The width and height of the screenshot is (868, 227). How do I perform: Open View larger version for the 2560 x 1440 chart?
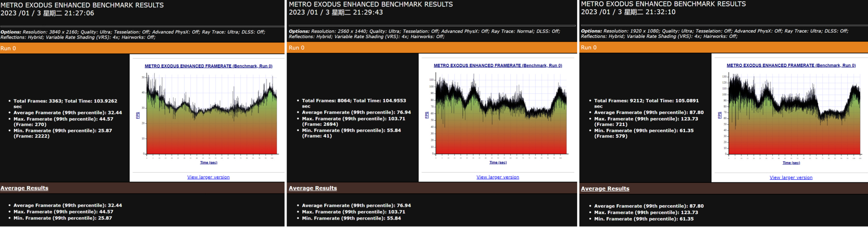[498, 177]
